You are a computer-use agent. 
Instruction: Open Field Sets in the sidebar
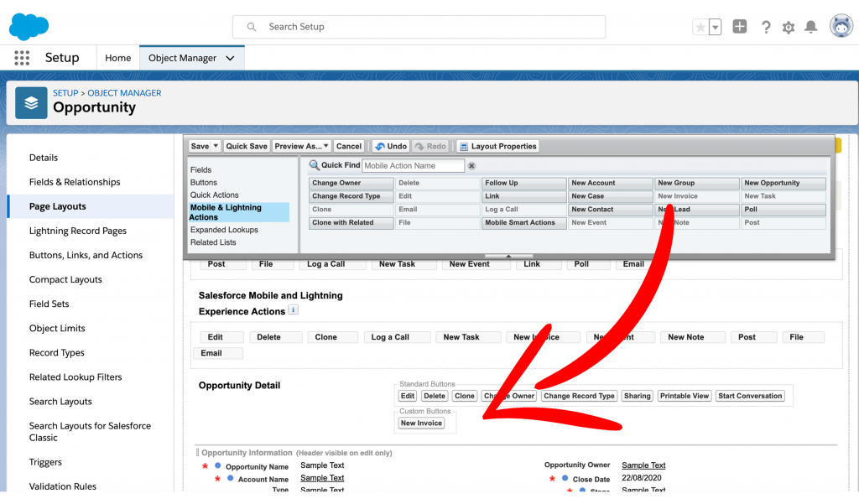coord(49,304)
